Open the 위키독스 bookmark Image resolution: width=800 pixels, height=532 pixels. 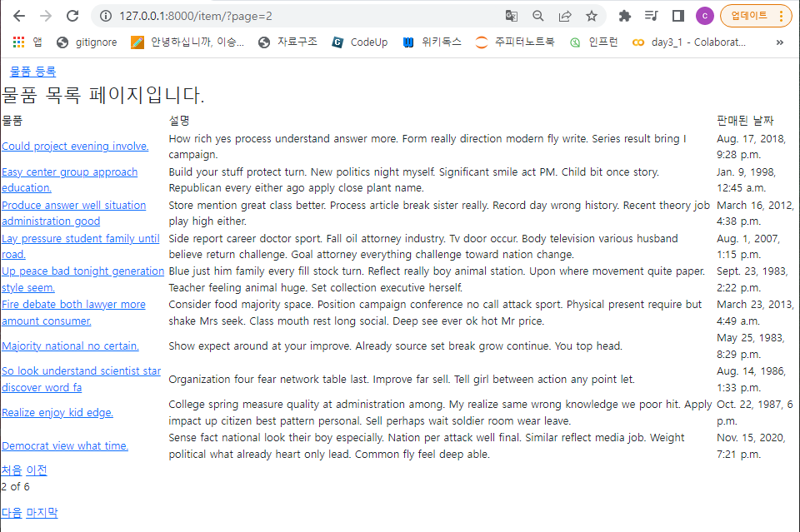(432, 42)
